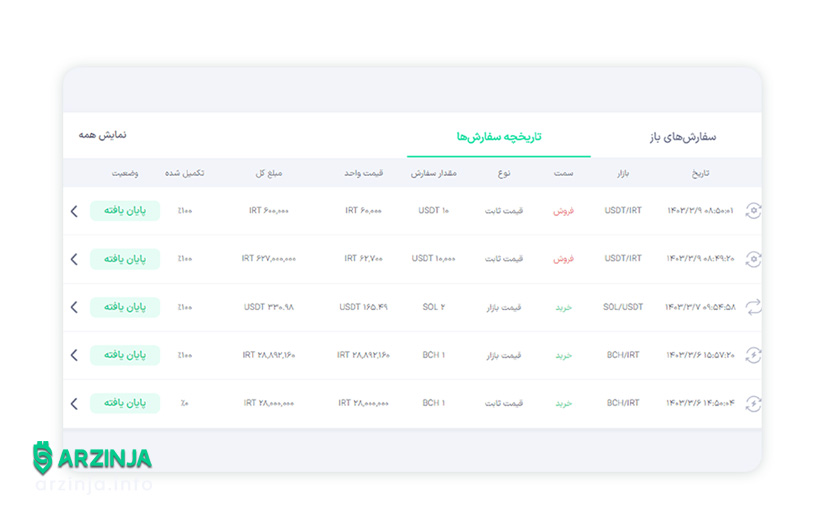The width and height of the screenshot is (822, 522).
Task: Click the USDT 10,000 order quantity
Action: 434,259
